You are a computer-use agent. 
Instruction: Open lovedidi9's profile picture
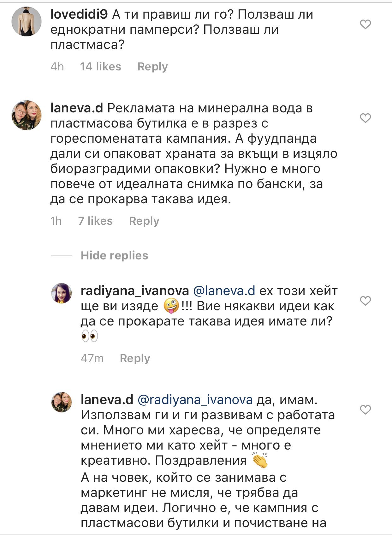pyautogui.click(x=27, y=21)
